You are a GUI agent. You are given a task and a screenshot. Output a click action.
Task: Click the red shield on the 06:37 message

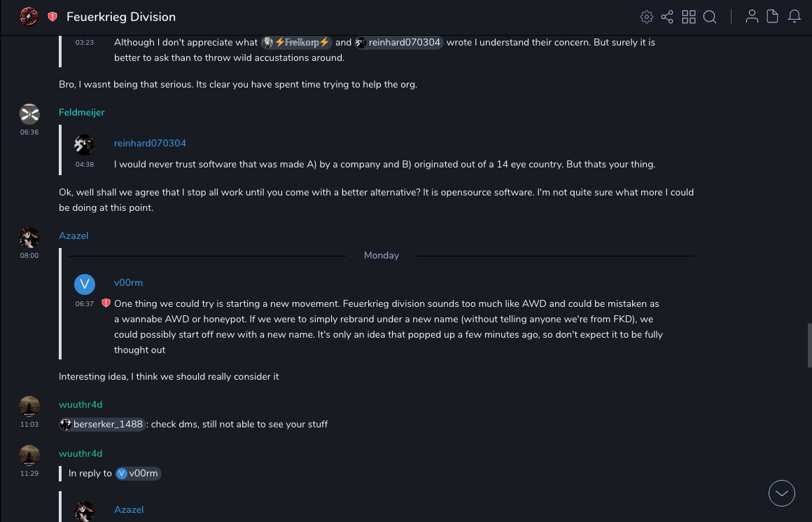tap(106, 303)
